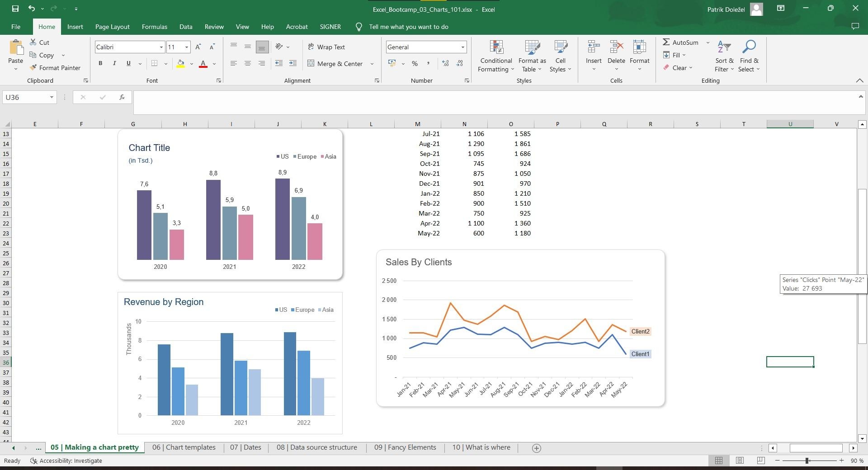Open the Orientation text-angle tool
The height and width of the screenshot is (470, 868).
coord(279,47)
